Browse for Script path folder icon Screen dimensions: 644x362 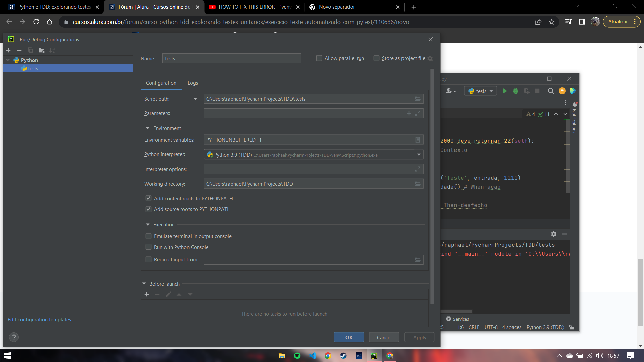418,99
